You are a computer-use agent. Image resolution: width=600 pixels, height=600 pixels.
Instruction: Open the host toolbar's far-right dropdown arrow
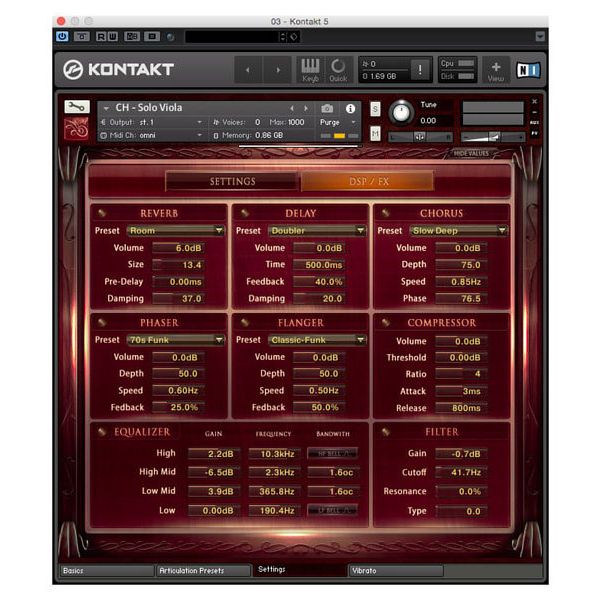[x=540, y=37]
